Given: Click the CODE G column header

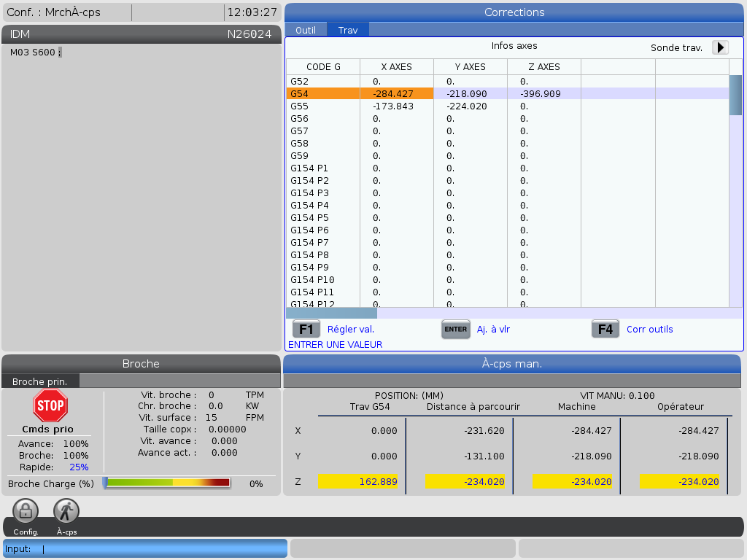Looking at the screenshot, I should [323, 66].
